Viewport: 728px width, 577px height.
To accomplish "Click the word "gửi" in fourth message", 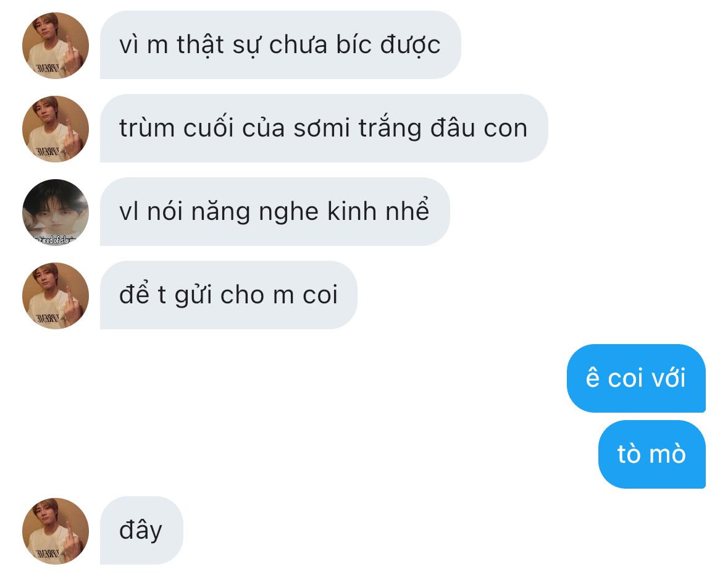I will click(193, 296).
